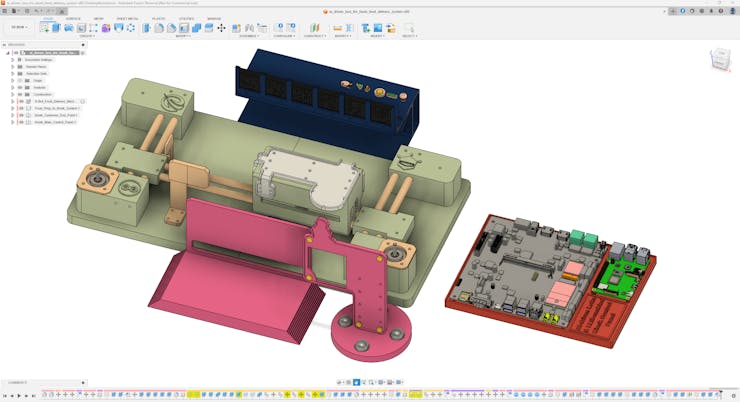The height and width of the screenshot is (402, 740).
Task: Toggle visibility of the Construction folder
Action: 20,94
